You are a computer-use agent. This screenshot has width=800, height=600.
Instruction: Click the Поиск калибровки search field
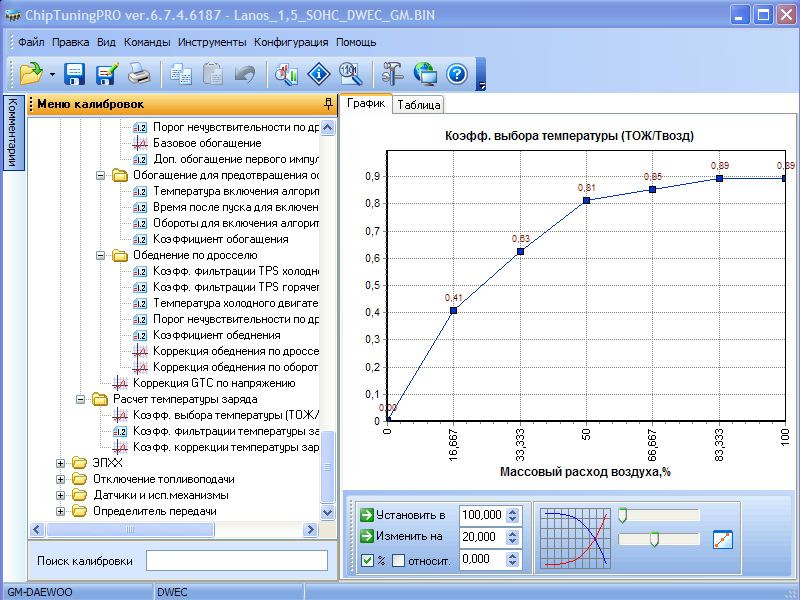[236, 560]
